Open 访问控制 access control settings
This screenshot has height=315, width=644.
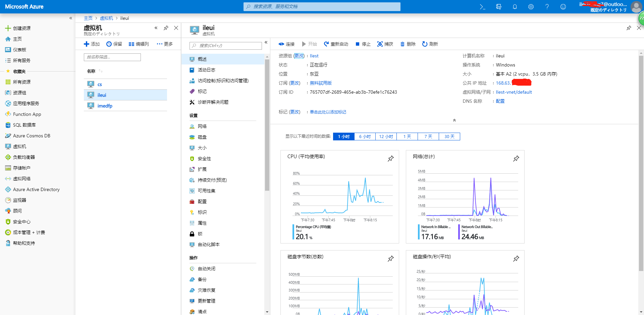click(223, 81)
